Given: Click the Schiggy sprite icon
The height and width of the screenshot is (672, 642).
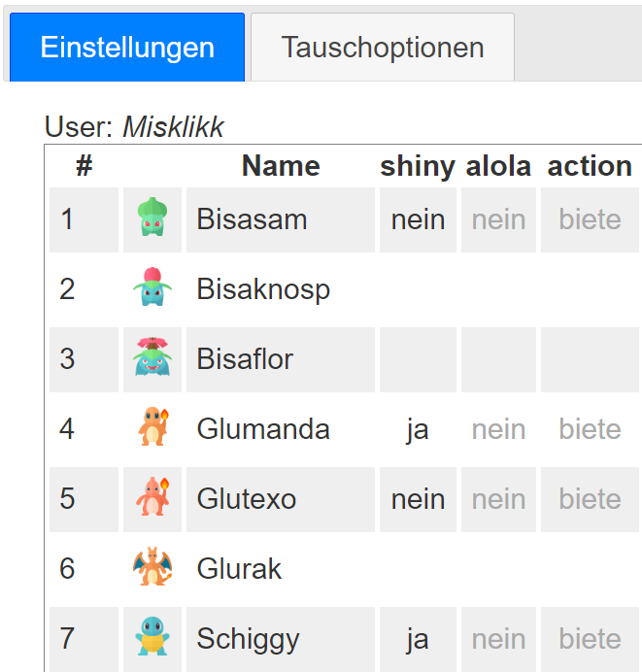Looking at the screenshot, I should point(152,638).
